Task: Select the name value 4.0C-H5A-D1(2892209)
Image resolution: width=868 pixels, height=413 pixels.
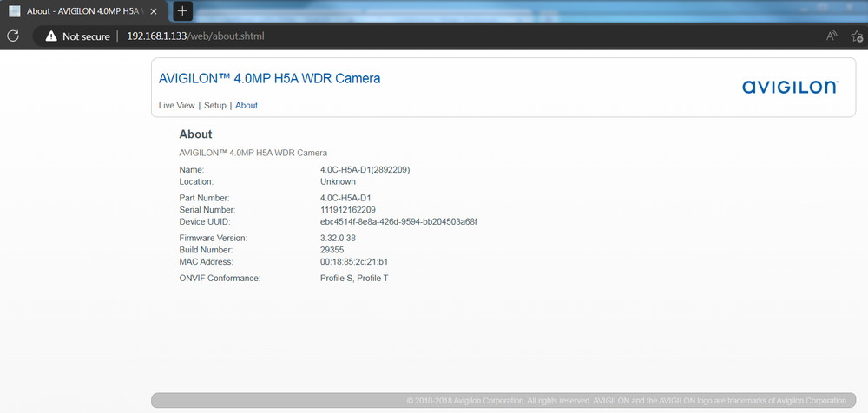Action: (365, 170)
